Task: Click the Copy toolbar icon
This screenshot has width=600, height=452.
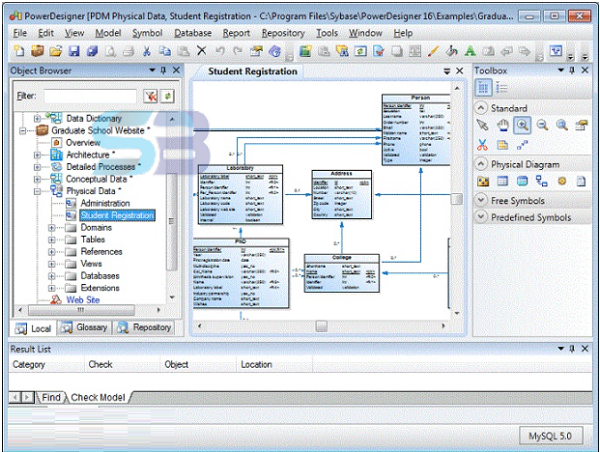Action: 165,51
